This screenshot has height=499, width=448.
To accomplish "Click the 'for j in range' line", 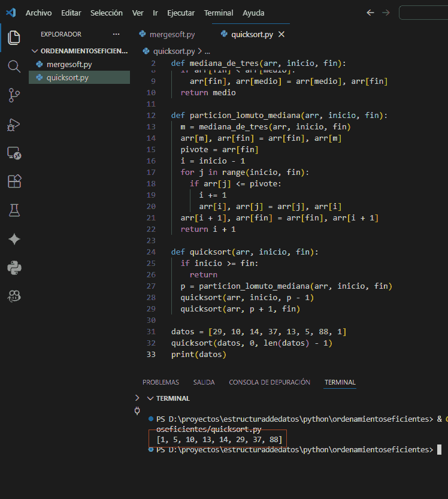I will (x=244, y=173).
